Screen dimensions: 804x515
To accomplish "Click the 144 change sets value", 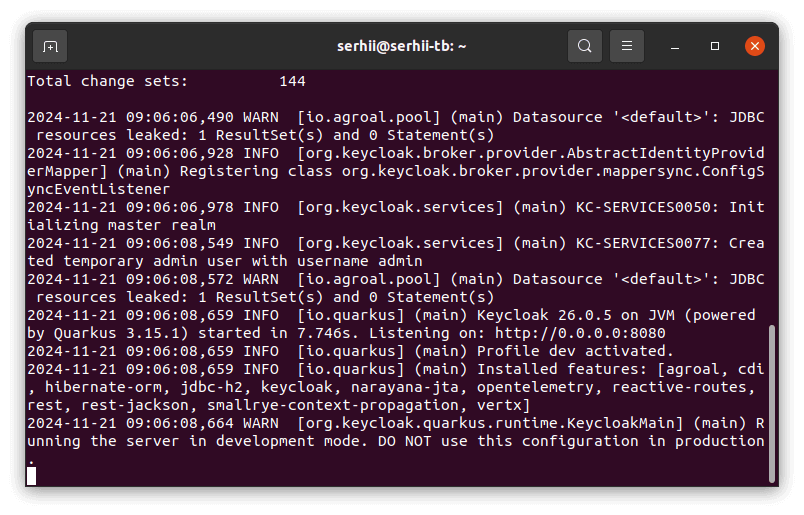I will tap(292, 81).
